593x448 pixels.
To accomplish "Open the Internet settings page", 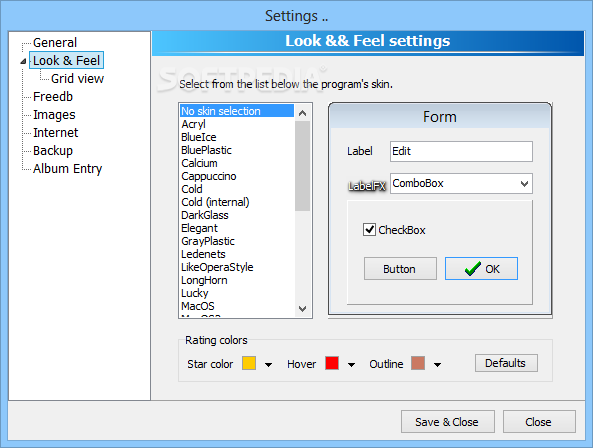I will (56, 133).
